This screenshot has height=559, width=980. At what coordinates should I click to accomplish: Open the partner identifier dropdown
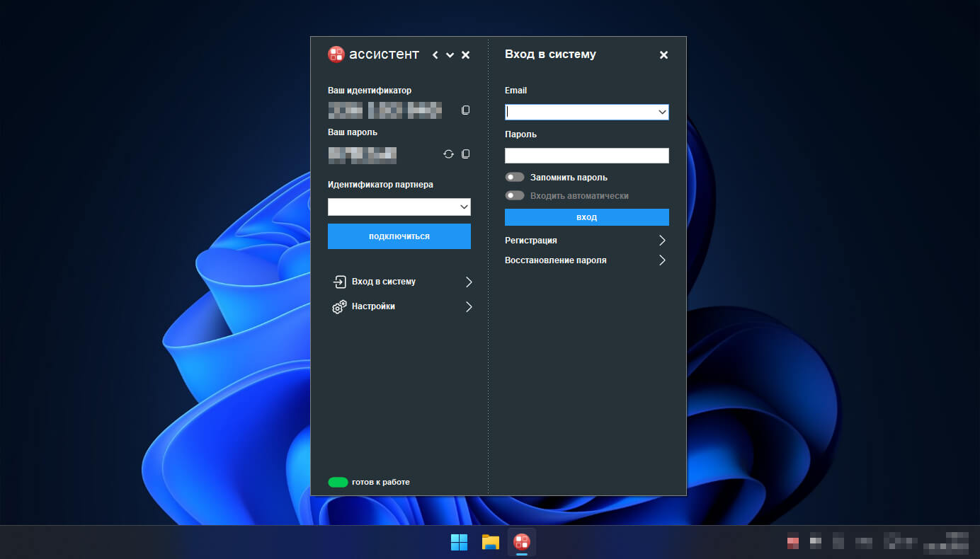tap(464, 207)
